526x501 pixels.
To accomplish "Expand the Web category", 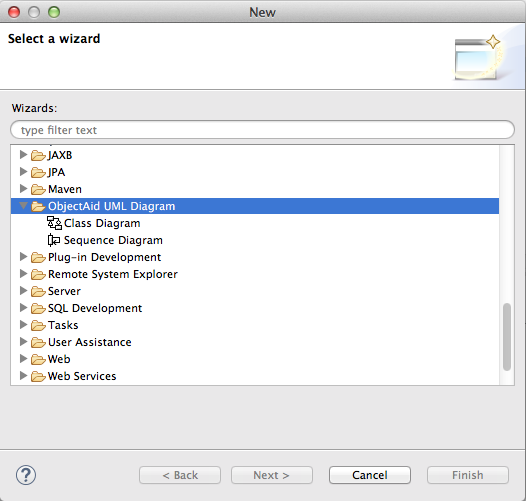I will pos(23,359).
